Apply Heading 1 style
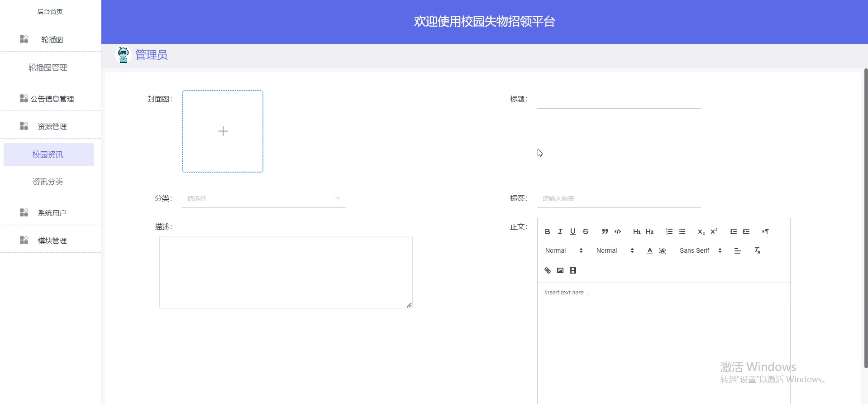This screenshot has width=868, height=404. (637, 231)
